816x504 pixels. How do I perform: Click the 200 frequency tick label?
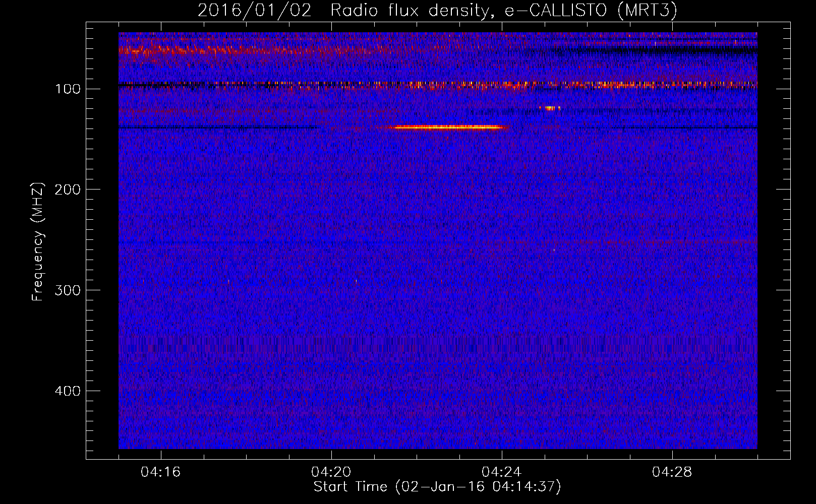point(68,190)
